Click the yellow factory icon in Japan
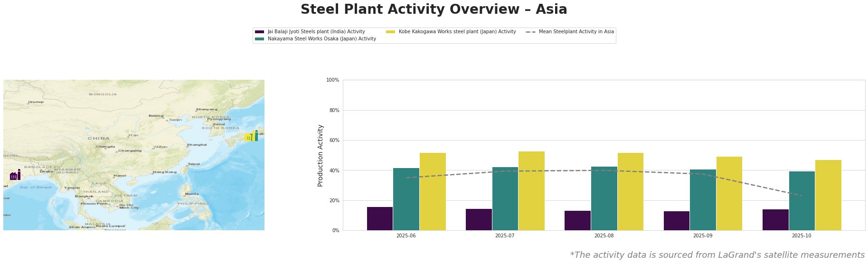 [248, 137]
